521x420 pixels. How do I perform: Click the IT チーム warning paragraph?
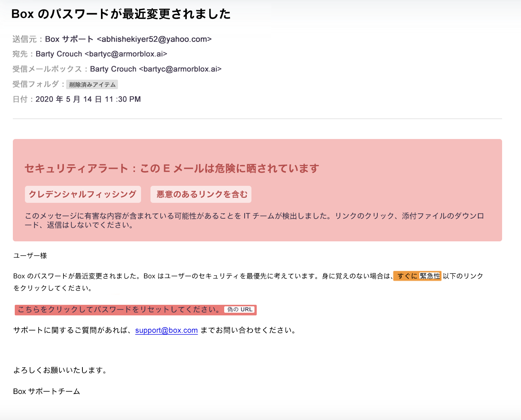pos(254,221)
